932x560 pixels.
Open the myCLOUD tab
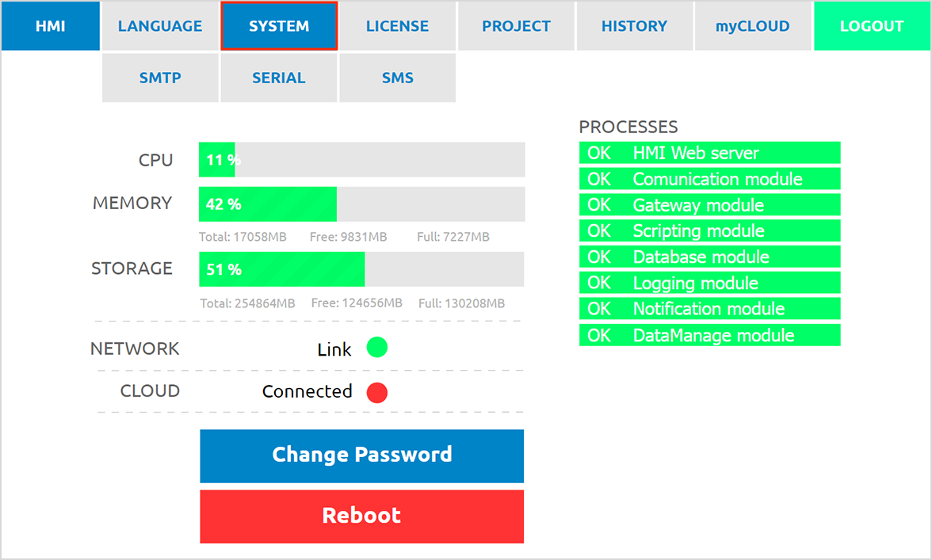(753, 26)
